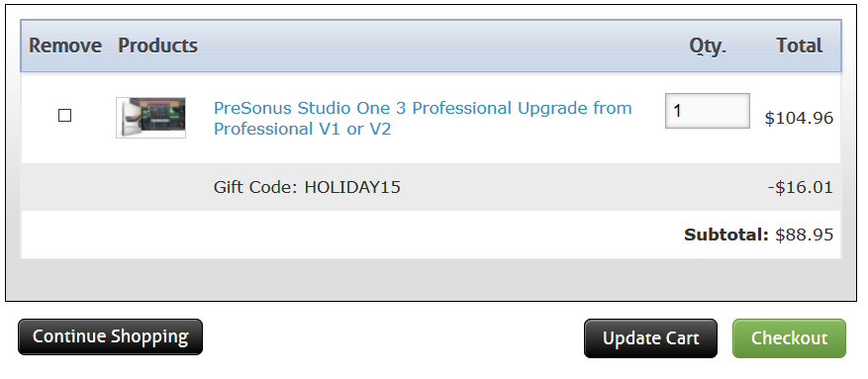Click the gray footer area below Subtotal
The width and height of the screenshot is (868, 379).
pyautogui.click(x=431, y=279)
